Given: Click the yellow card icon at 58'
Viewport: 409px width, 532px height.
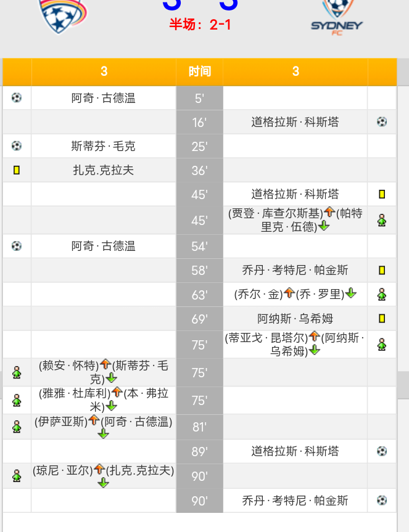Looking at the screenshot, I should point(382,271).
